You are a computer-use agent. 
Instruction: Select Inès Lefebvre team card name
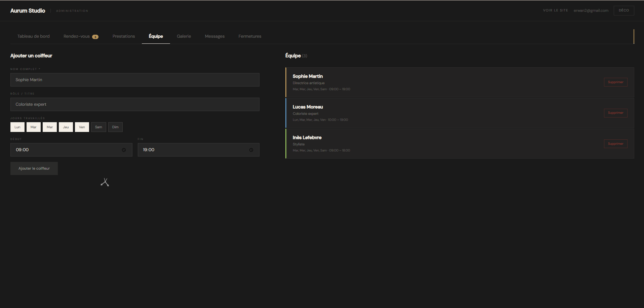307,138
